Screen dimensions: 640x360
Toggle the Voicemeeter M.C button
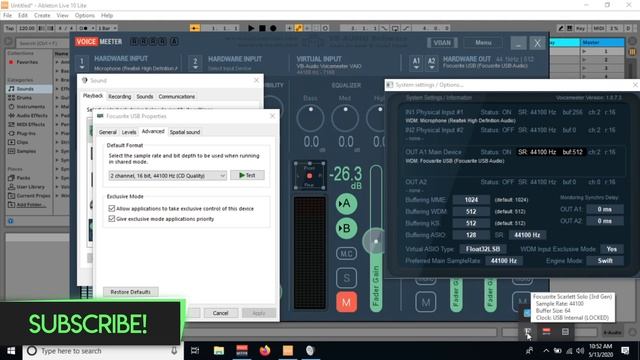346,253
